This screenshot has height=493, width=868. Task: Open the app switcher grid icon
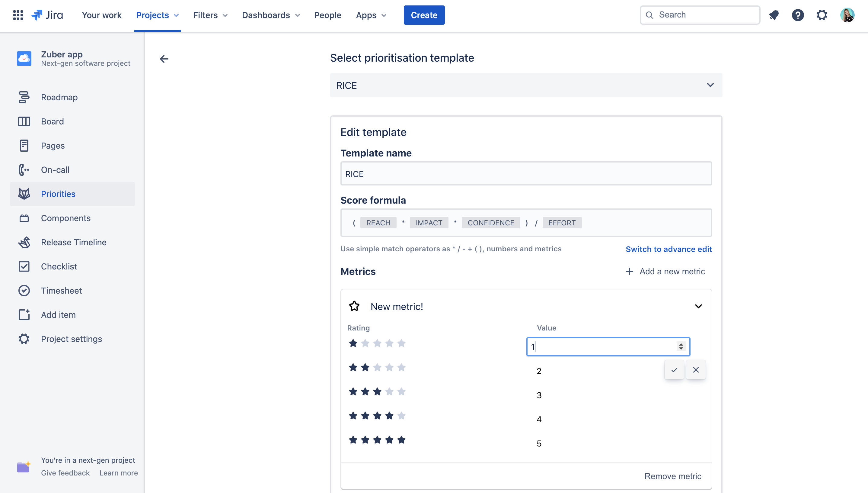pyautogui.click(x=18, y=15)
